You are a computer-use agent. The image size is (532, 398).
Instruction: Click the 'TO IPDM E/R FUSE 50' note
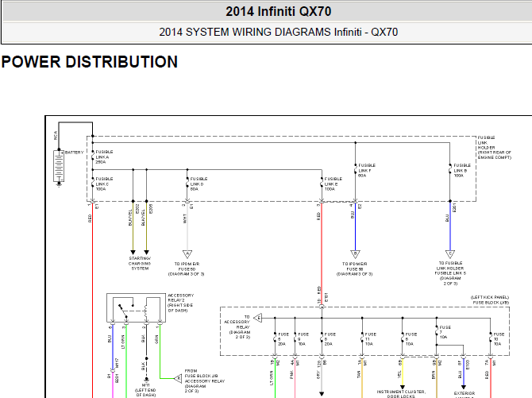point(187,269)
